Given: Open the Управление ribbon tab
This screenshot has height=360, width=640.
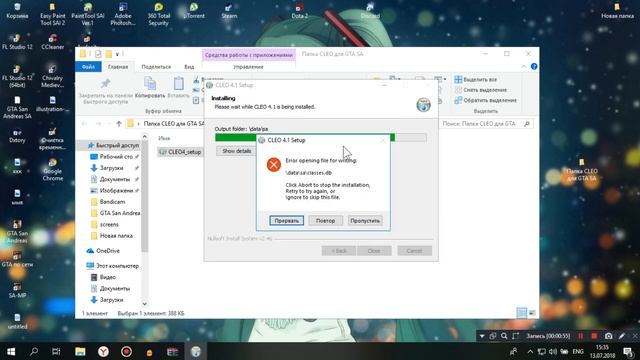Looking at the screenshot, I should (248, 67).
